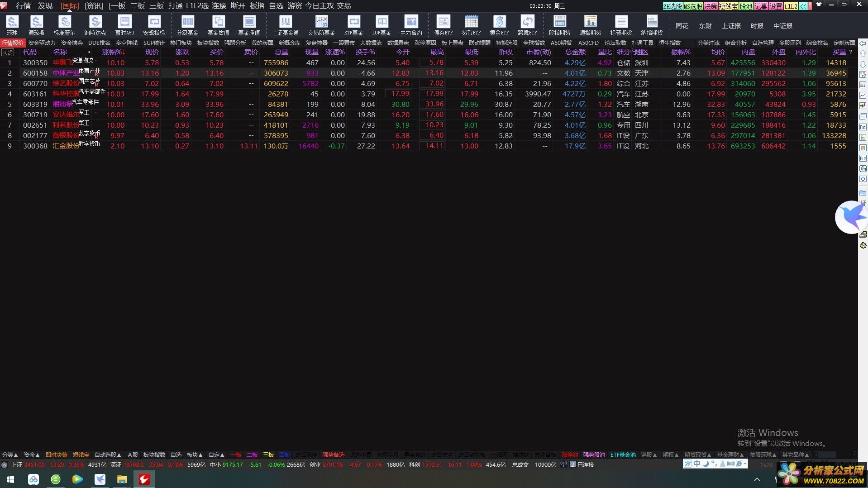Open File Explorer from the taskbar
The height and width of the screenshot is (488, 868).
[122, 479]
